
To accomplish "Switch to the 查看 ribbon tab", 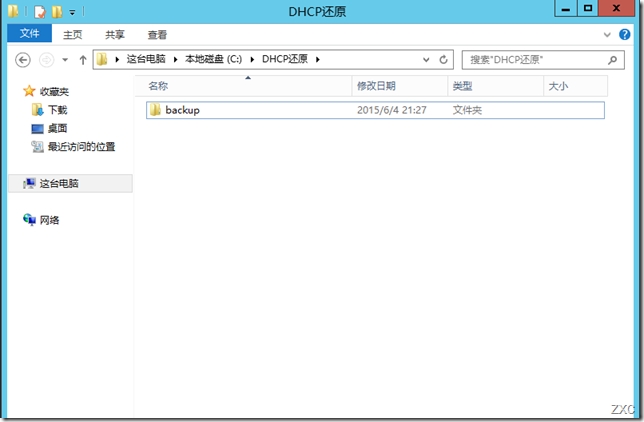I will click(157, 35).
